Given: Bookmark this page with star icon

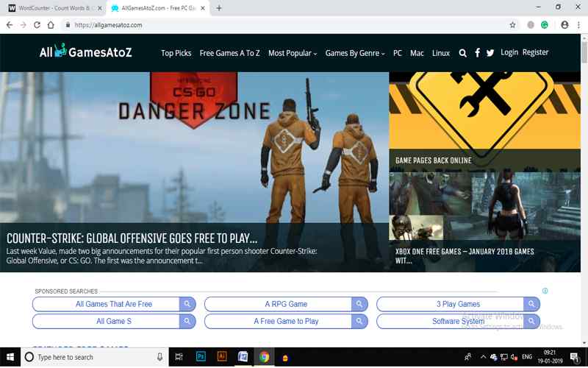Looking at the screenshot, I should [512, 25].
